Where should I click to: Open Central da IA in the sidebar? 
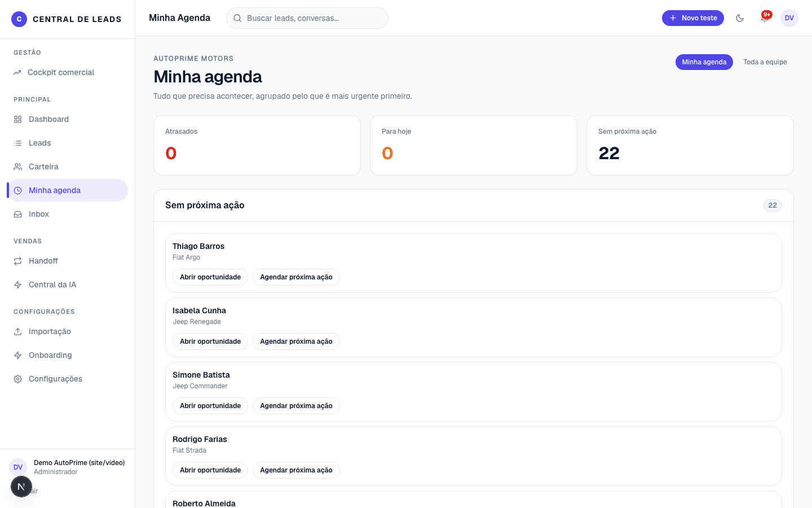68,284
